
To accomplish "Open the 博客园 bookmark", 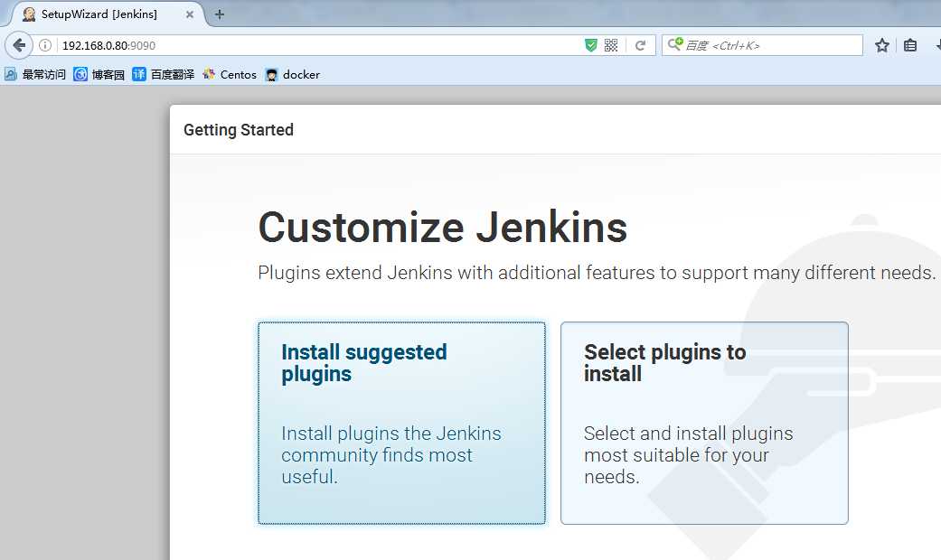I will click(99, 75).
